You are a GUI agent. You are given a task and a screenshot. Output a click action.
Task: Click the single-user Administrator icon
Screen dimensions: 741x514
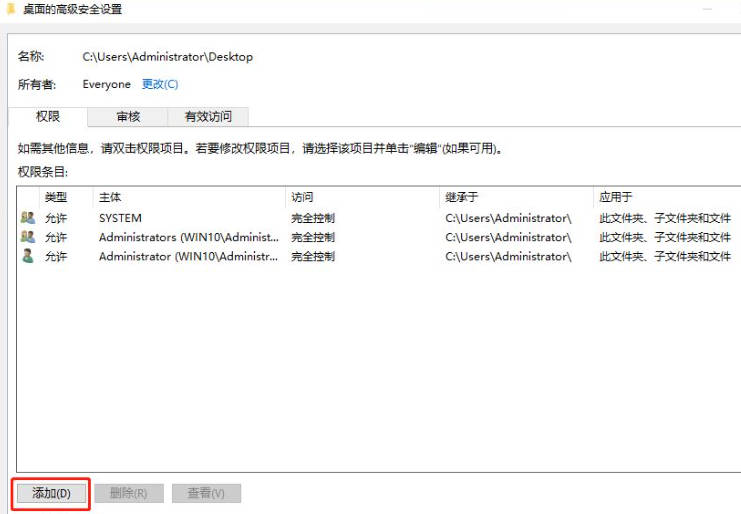pos(28,256)
